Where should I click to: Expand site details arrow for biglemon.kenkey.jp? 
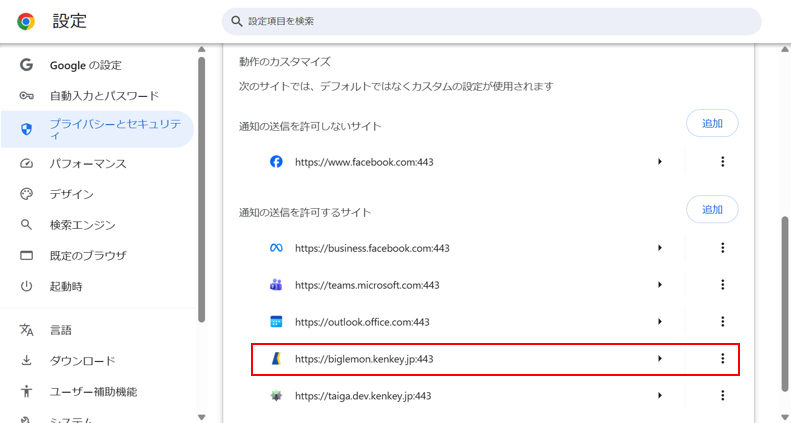click(660, 358)
